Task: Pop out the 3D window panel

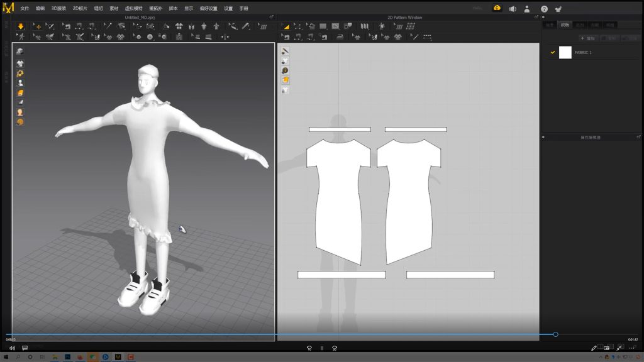Action: pyautogui.click(x=271, y=17)
